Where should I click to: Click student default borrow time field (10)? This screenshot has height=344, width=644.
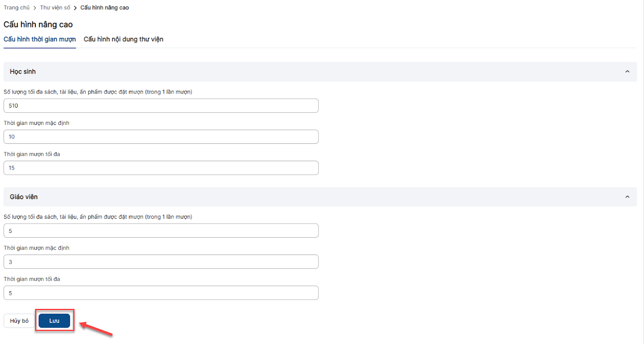(161, 137)
